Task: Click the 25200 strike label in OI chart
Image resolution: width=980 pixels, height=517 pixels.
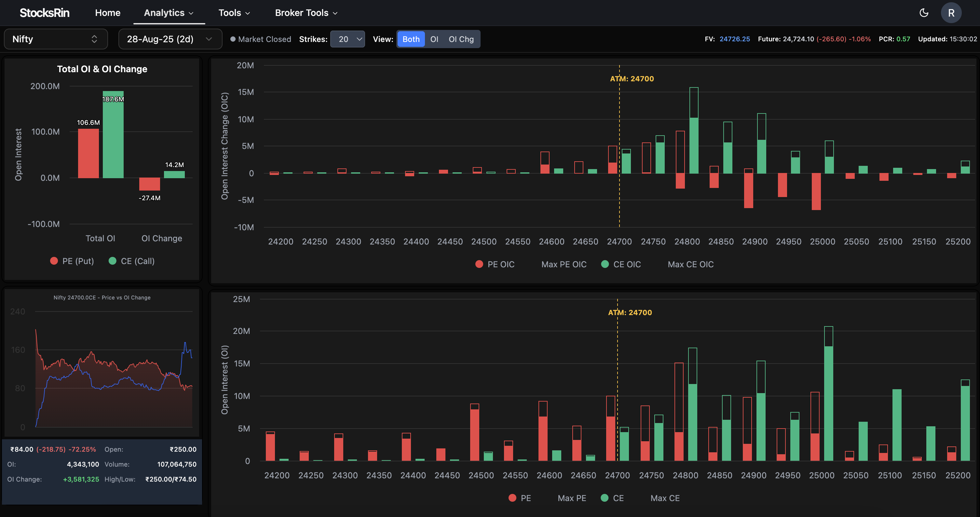Action: point(958,476)
